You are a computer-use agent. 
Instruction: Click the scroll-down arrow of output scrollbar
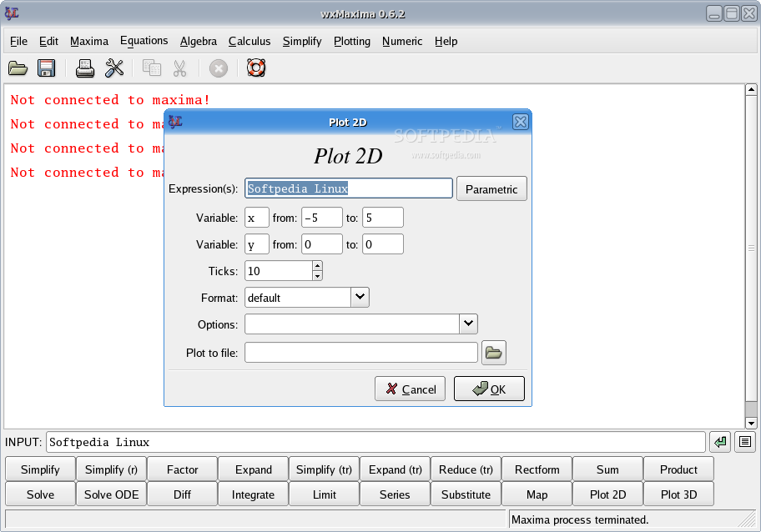pos(751,423)
